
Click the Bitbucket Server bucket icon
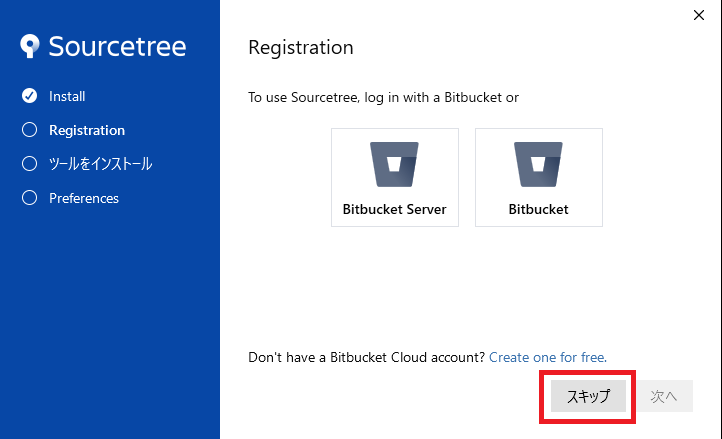[394, 164]
